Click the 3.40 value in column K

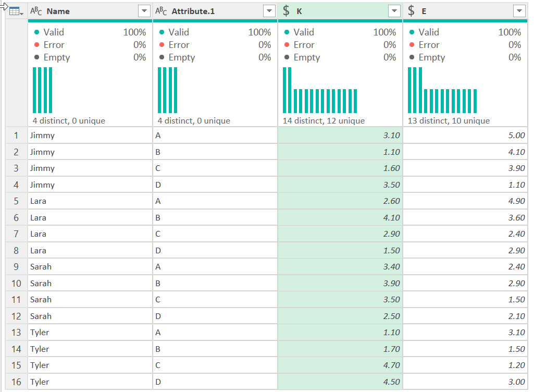tap(340, 266)
